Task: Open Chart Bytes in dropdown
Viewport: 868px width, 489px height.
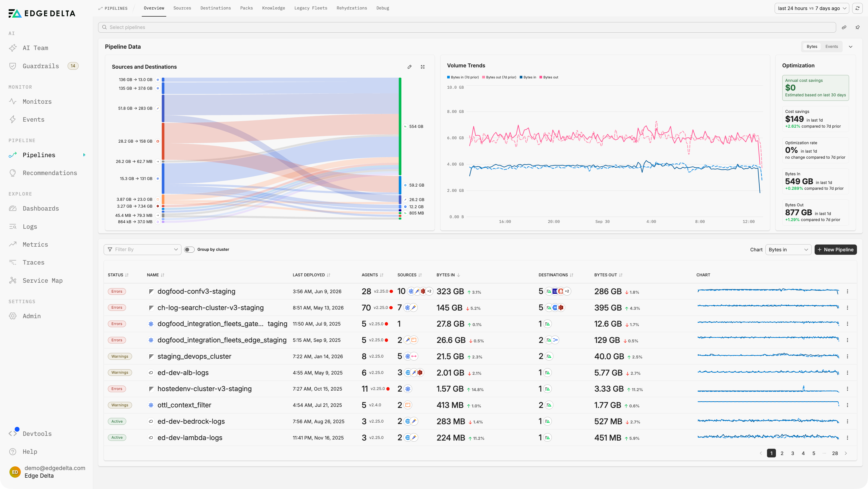Action: (788, 250)
